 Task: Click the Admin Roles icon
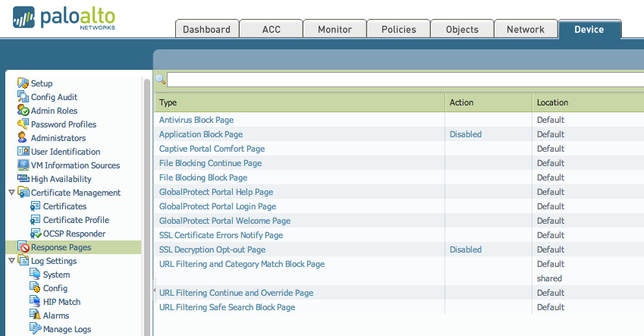pyautogui.click(x=23, y=111)
